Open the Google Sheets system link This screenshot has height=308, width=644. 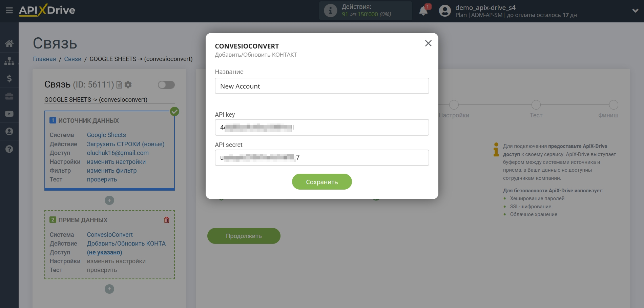click(x=106, y=135)
